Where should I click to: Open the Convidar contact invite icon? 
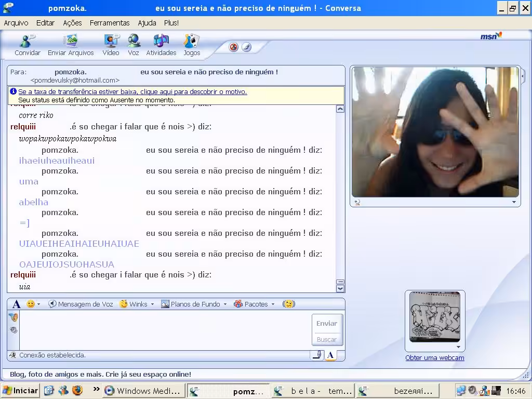pyautogui.click(x=27, y=45)
